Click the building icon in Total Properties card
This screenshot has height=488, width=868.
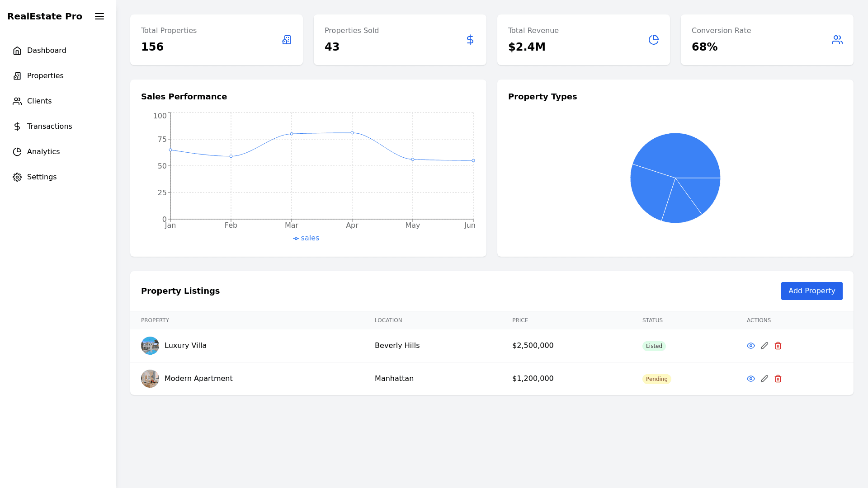[x=287, y=40]
